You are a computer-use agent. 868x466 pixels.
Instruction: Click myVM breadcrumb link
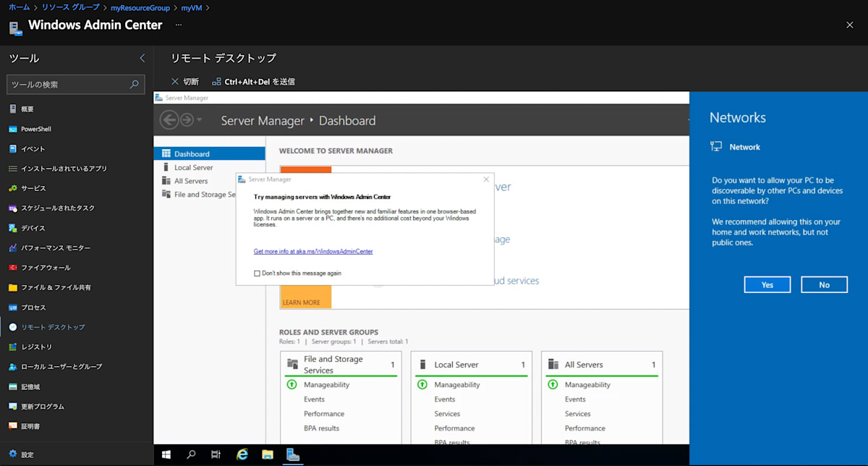pyautogui.click(x=192, y=7)
